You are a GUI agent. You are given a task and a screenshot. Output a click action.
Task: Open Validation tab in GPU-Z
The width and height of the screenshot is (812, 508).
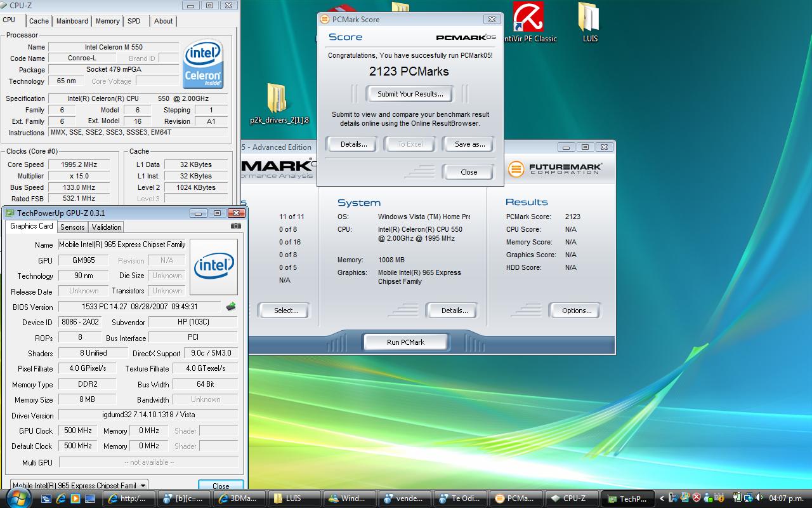pos(107,227)
